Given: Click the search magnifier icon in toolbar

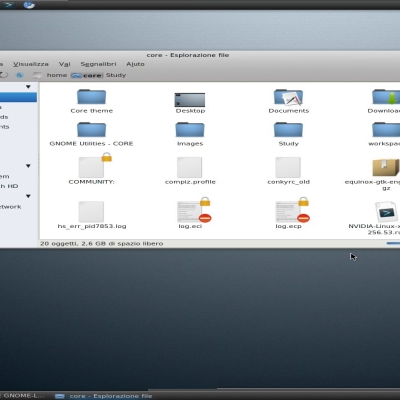Looking at the screenshot, I should coord(20,75).
